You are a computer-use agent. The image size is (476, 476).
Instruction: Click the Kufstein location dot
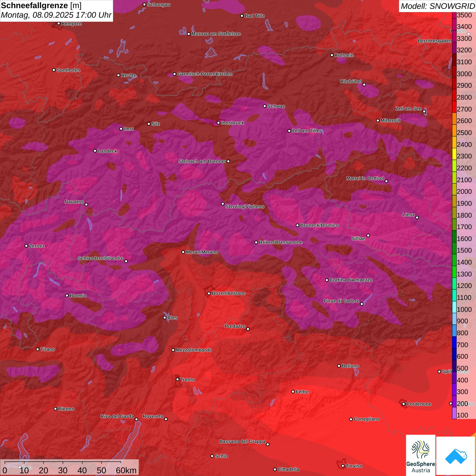click(332, 55)
